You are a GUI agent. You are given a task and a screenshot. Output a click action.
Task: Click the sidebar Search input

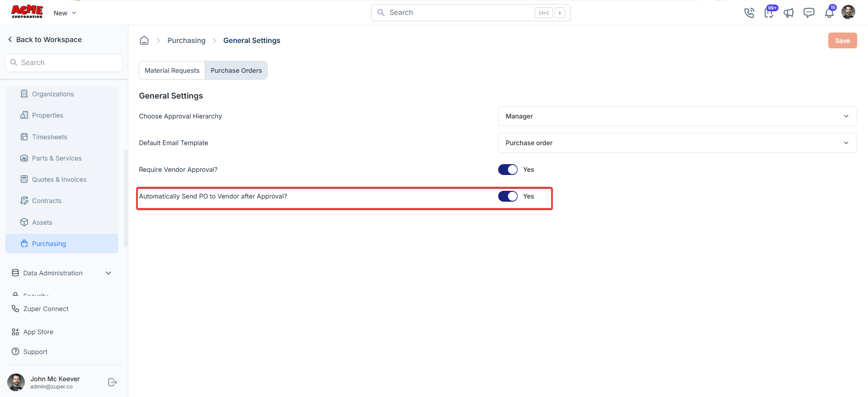tap(64, 63)
